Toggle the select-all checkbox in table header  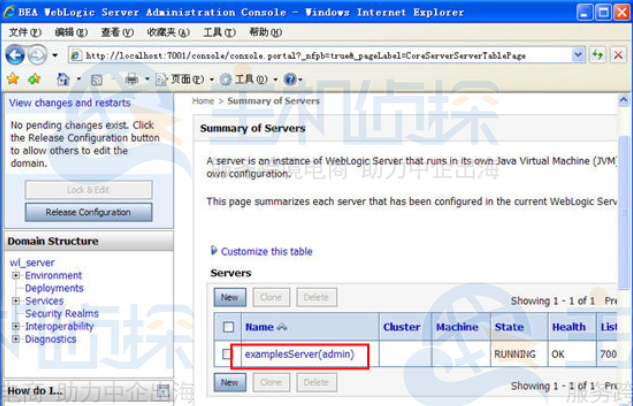coord(228,326)
